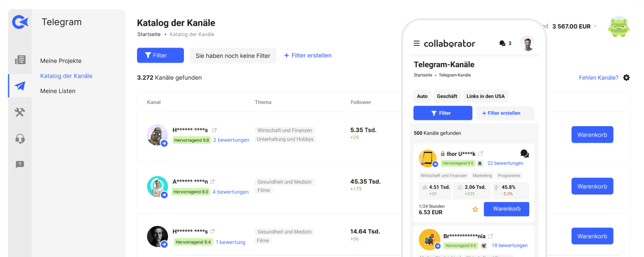Click Filter erstellen link on desktop
Viewport: 644px width, 257px height.
308,55
